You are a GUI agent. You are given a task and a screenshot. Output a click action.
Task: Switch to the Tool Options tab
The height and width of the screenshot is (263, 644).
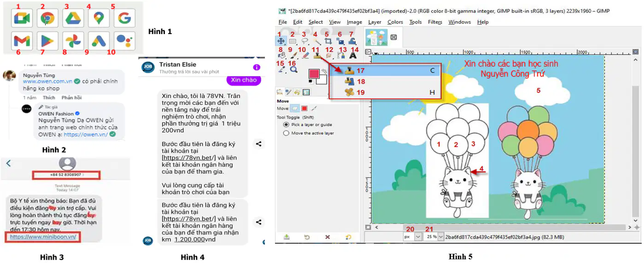[280, 92]
